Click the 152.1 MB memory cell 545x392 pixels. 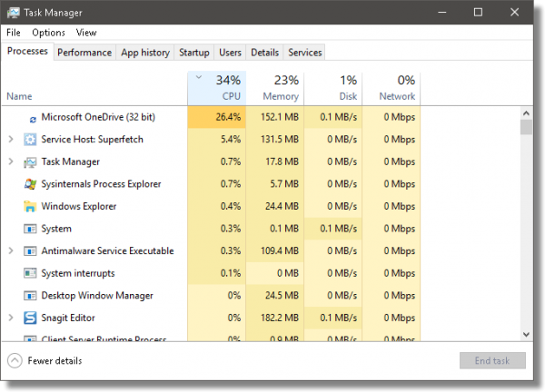point(275,117)
